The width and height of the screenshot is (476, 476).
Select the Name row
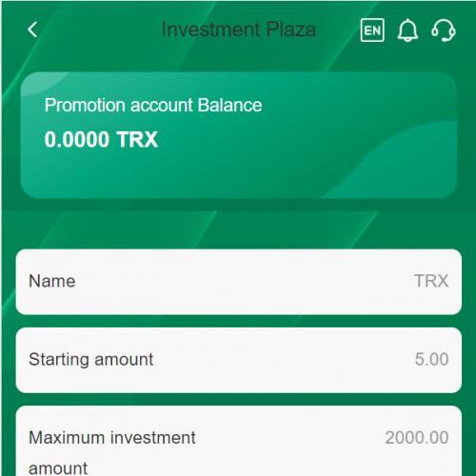click(239, 282)
